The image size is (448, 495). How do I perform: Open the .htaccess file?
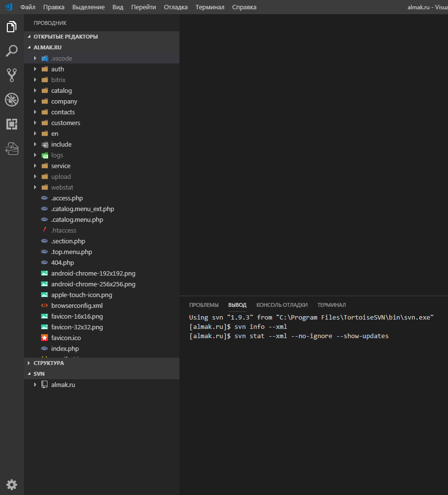pos(64,230)
